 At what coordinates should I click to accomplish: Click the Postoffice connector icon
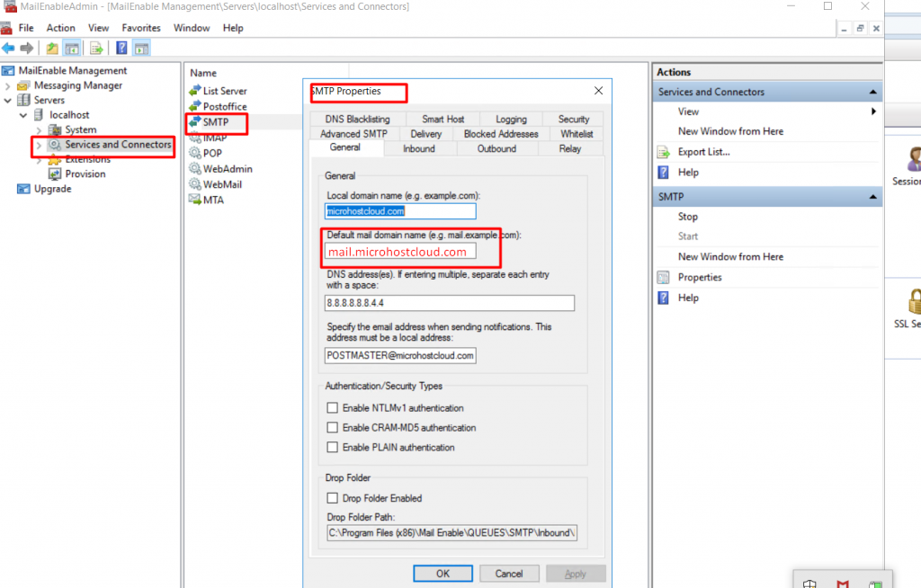tap(195, 106)
